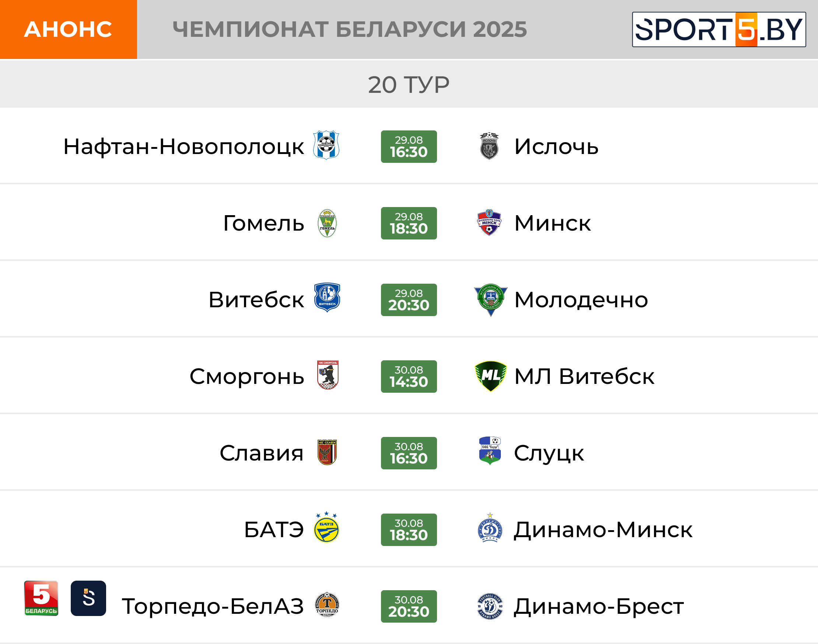Click the БАТЭ yellow logo with stars

(326, 527)
